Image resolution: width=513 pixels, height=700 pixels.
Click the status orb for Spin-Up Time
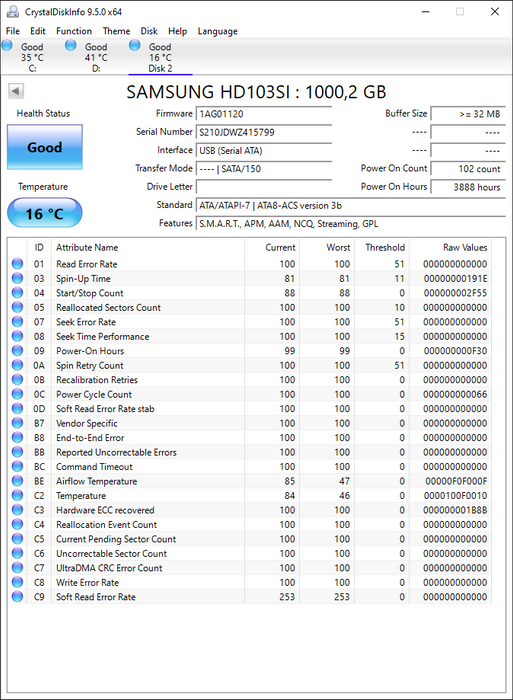coord(17,279)
